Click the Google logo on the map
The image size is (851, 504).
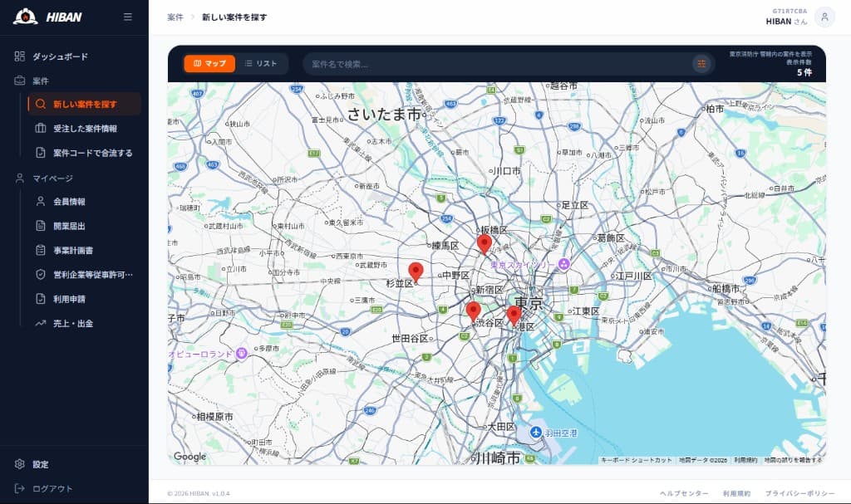pyautogui.click(x=190, y=457)
